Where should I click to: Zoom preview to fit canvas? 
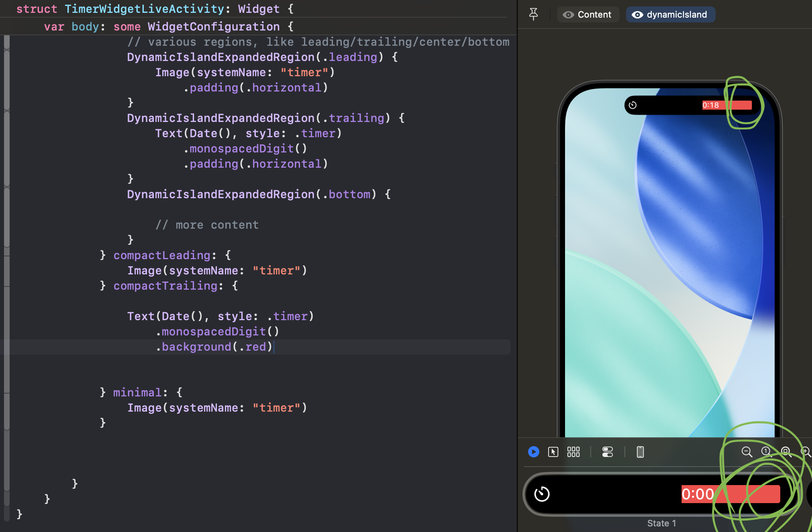coord(786,452)
